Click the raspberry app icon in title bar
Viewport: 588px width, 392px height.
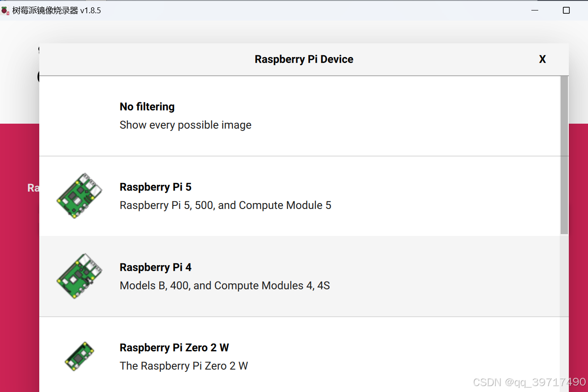[x=5, y=10]
